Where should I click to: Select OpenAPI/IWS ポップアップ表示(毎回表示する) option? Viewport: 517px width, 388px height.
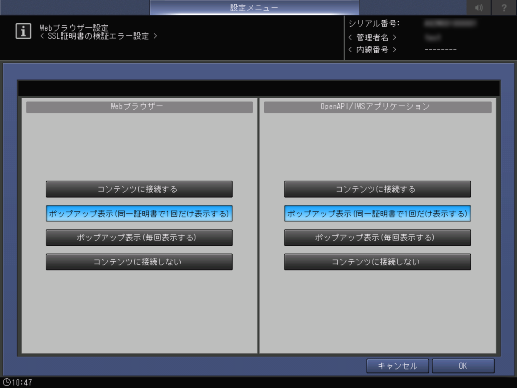(x=377, y=237)
